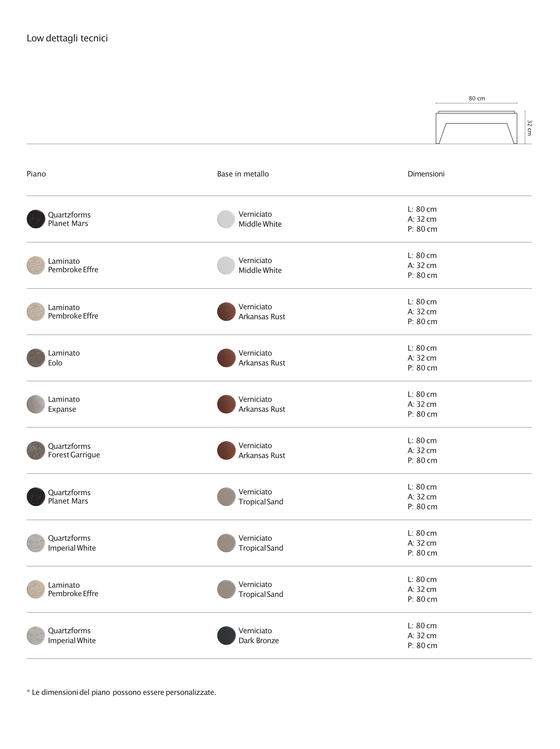Click the "Verniciato Dark Bronze" text label
This screenshot has width=560, height=749.
coord(258,636)
